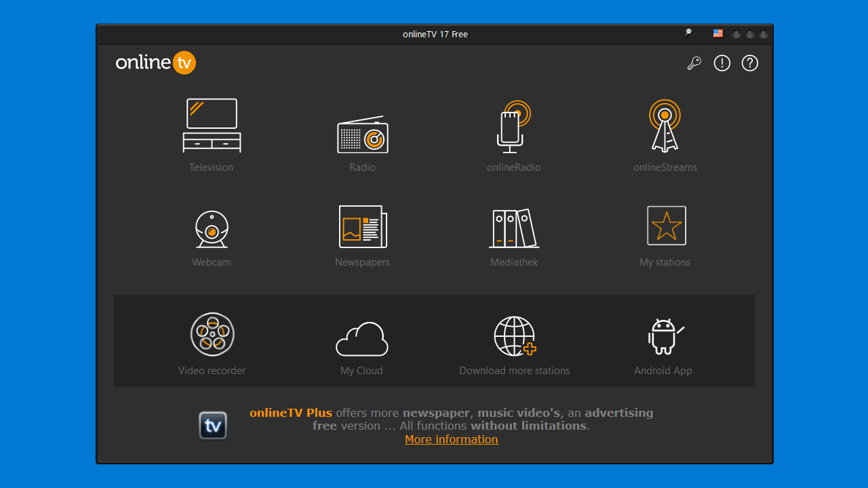Image resolution: width=868 pixels, height=488 pixels.
Task: Open the info exclamation icon
Action: 722,63
